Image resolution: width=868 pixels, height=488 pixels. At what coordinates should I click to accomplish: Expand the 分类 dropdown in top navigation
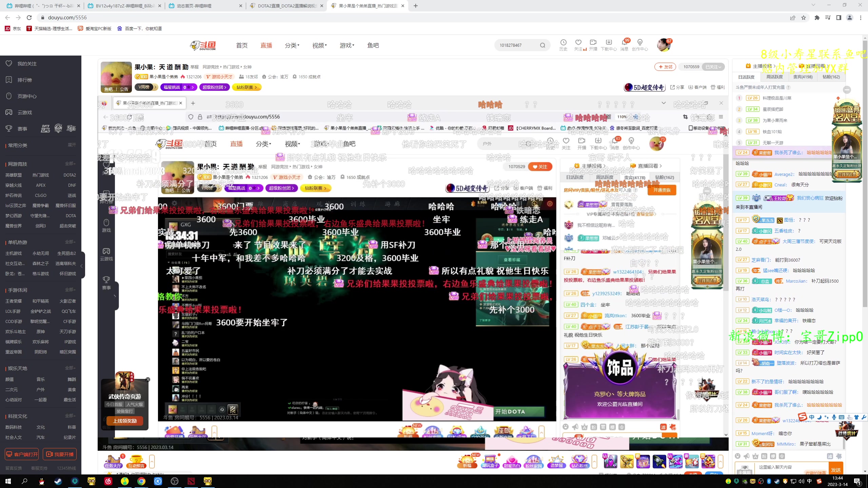click(x=292, y=45)
